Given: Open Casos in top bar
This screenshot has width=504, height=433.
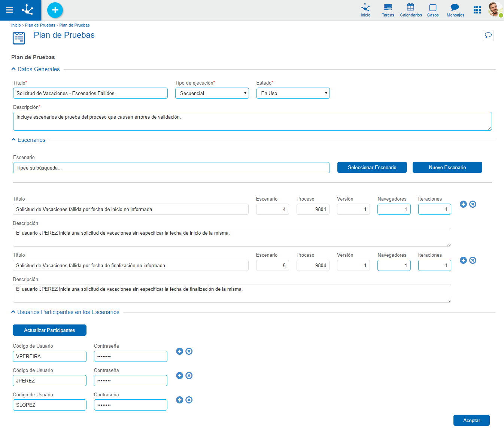Looking at the screenshot, I should (433, 10).
